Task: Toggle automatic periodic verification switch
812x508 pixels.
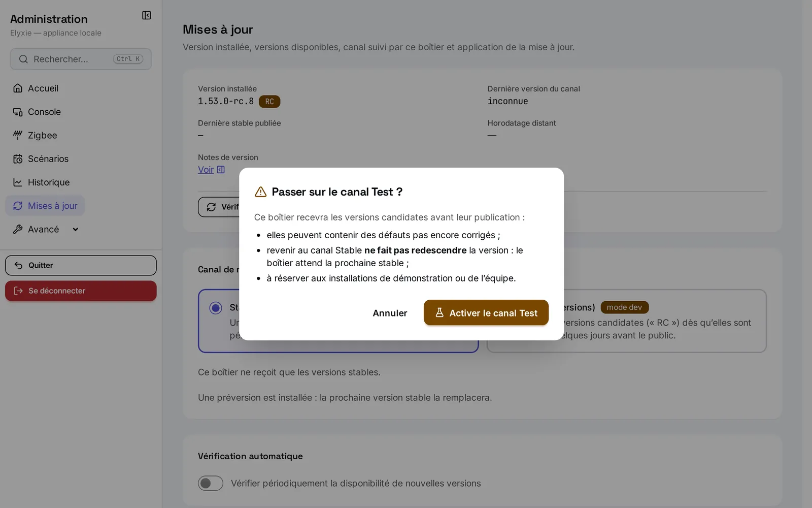Action: tap(211, 483)
